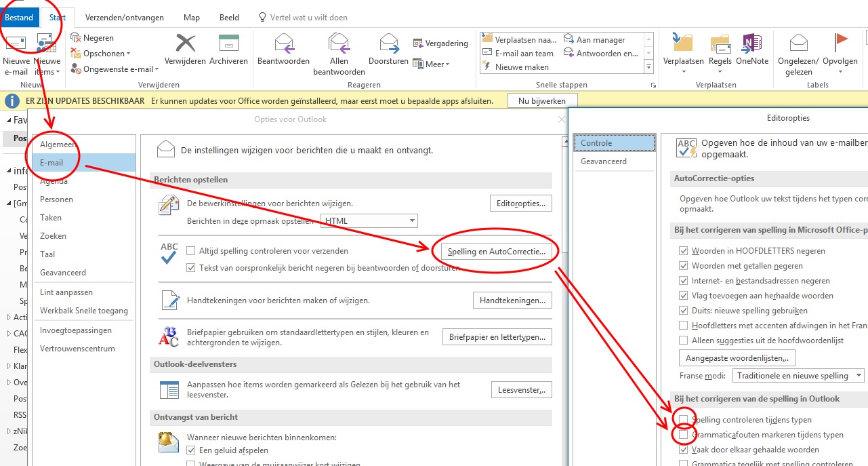868x466 pixels.
Task: Expand the Ongewenste e-mail dropdown arrow
Action: pyautogui.click(x=157, y=69)
